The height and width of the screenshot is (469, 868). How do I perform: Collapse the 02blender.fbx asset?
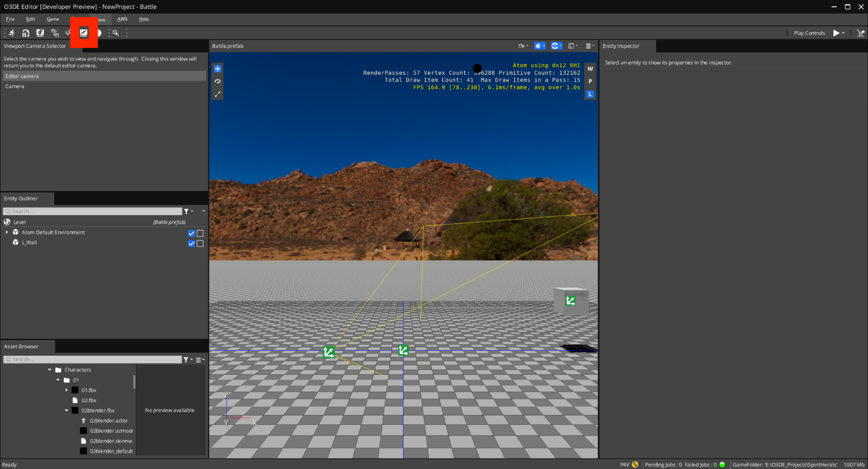66,410
